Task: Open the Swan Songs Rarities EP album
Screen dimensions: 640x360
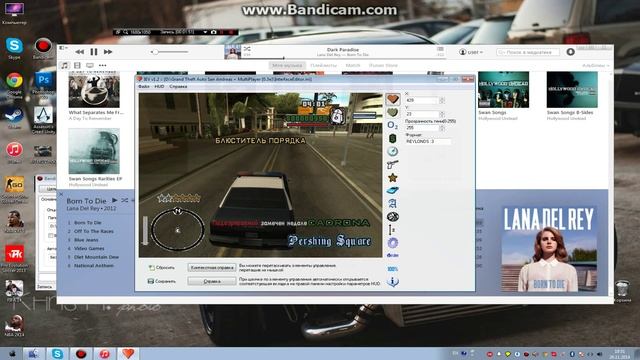Action: click(94, 151)
